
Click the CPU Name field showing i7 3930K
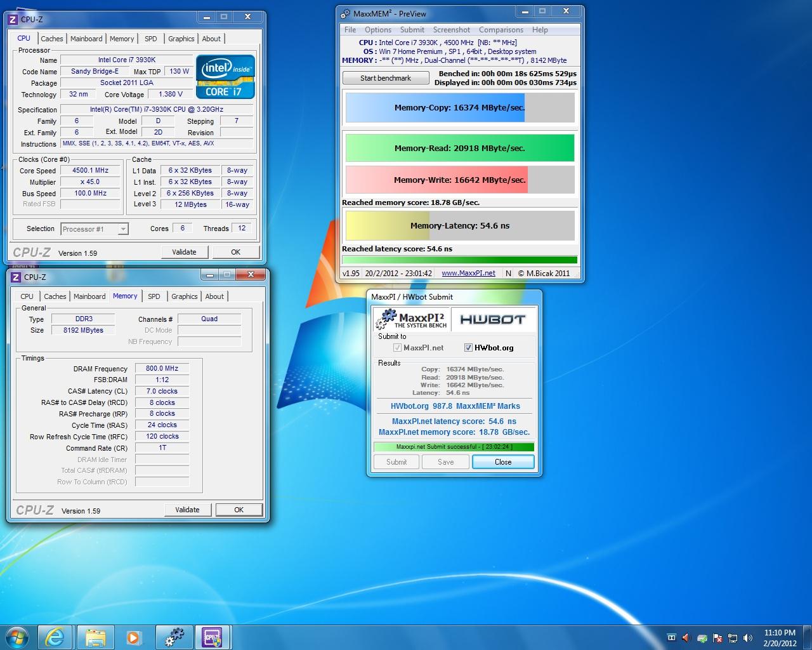tap(127, 60)
